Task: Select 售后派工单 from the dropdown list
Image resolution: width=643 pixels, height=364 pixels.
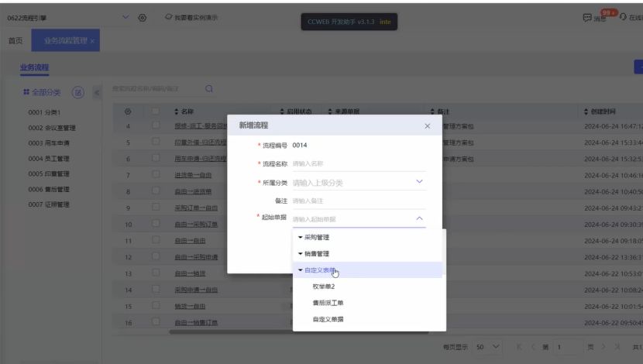Action: 328,303
